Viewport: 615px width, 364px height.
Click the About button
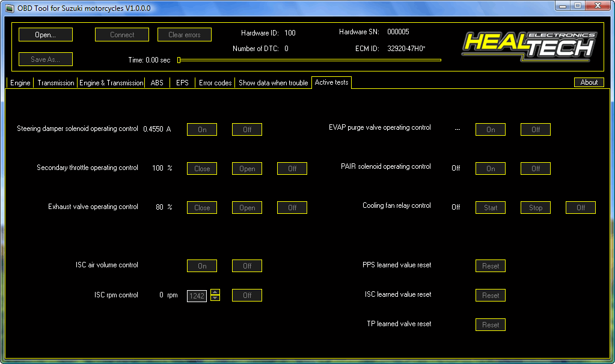(x=589, y=82)
